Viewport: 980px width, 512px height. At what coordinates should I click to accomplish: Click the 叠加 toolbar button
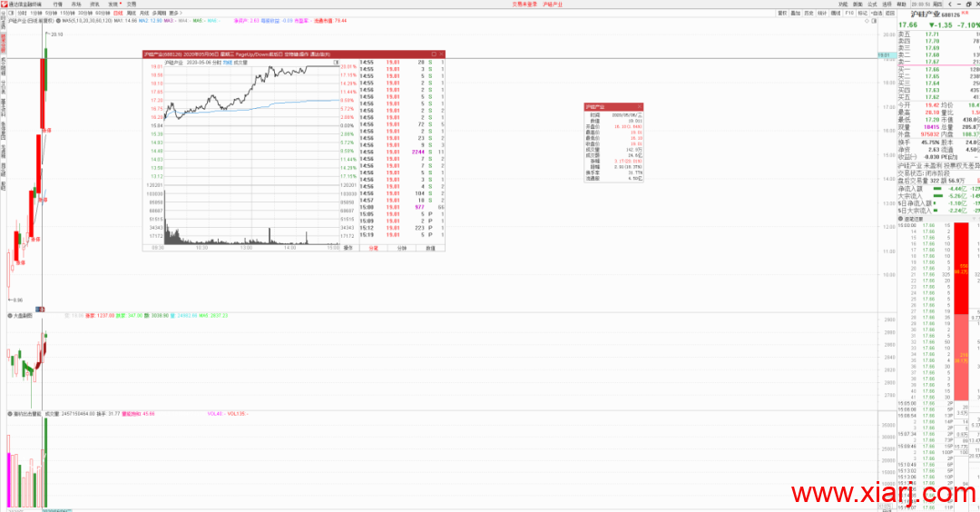click(x=795, y=13)
